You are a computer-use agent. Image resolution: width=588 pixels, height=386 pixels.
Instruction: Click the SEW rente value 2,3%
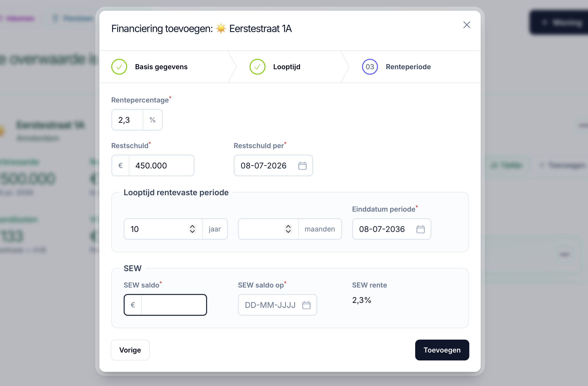(x=362, y=300)
